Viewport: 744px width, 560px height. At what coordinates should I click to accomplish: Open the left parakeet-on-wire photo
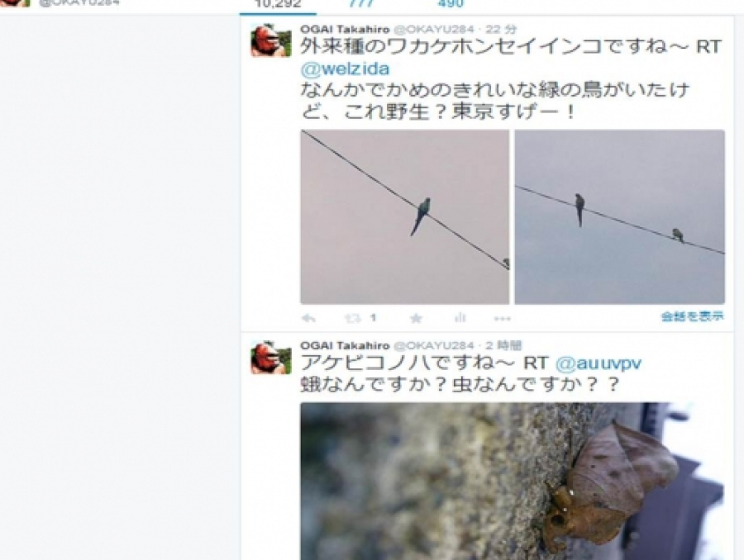coord(405,216)
